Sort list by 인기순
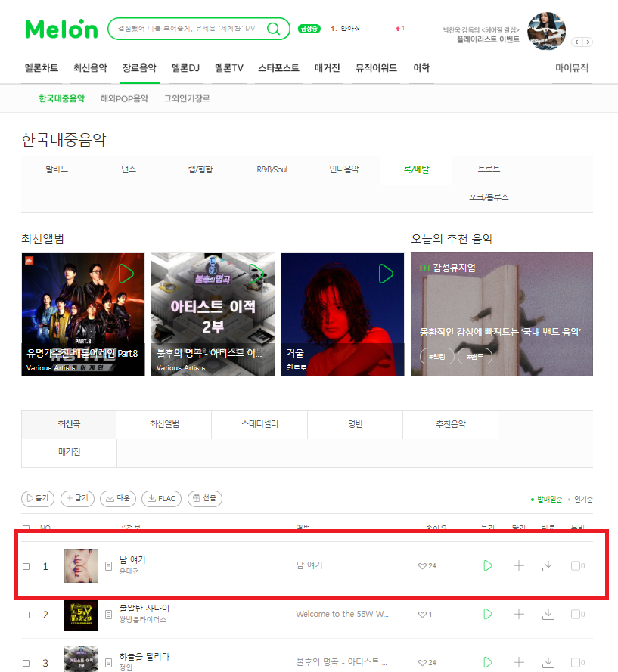Image resolution: width=618 pixels, height=672 pixels. coord(583,500)
